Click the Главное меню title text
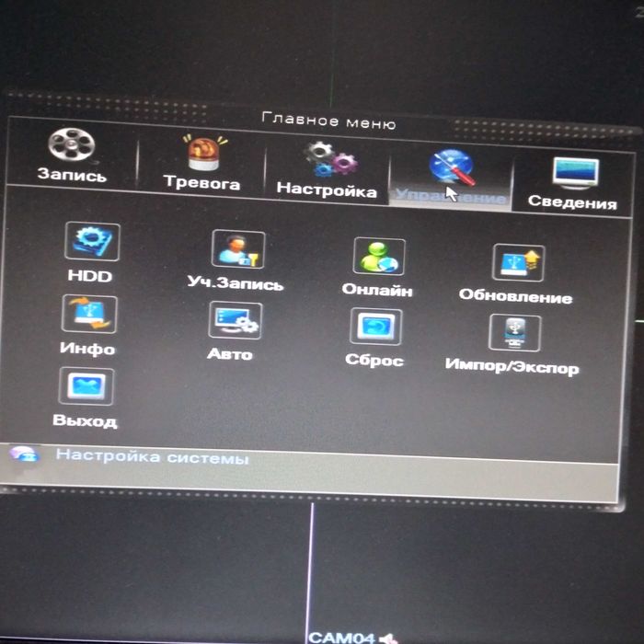Viewport: 644px width, 644px height. (329, 121)
